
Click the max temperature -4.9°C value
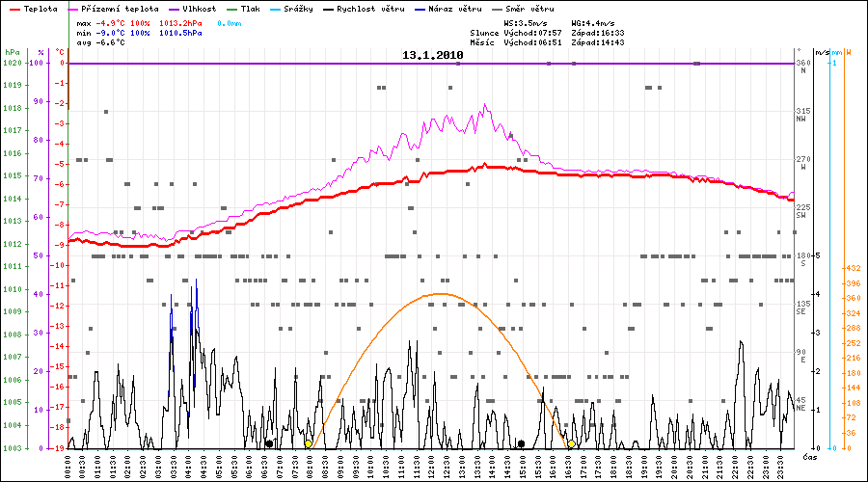[109, 22]
